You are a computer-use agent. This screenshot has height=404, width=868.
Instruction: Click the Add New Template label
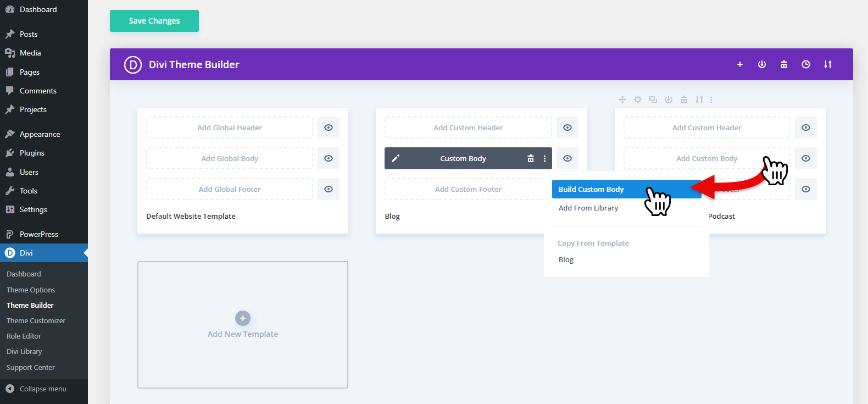(x=243, y=334)
